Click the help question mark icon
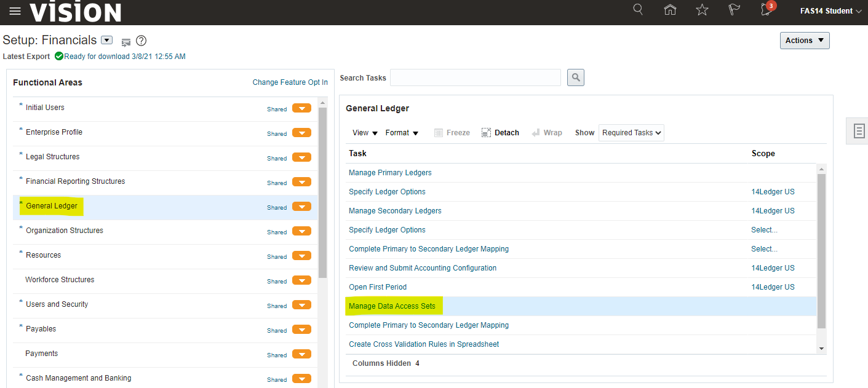The image size is (868, 388). point(141,41)
